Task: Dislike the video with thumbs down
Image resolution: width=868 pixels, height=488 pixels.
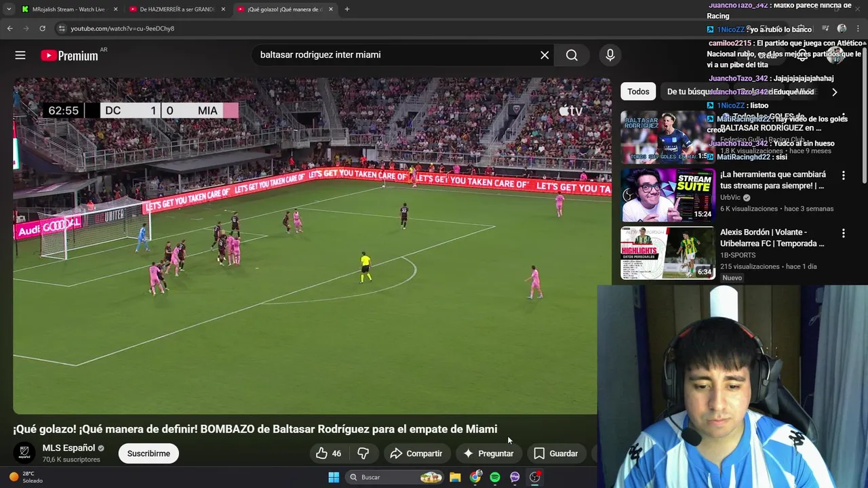Action: point(363,453)
